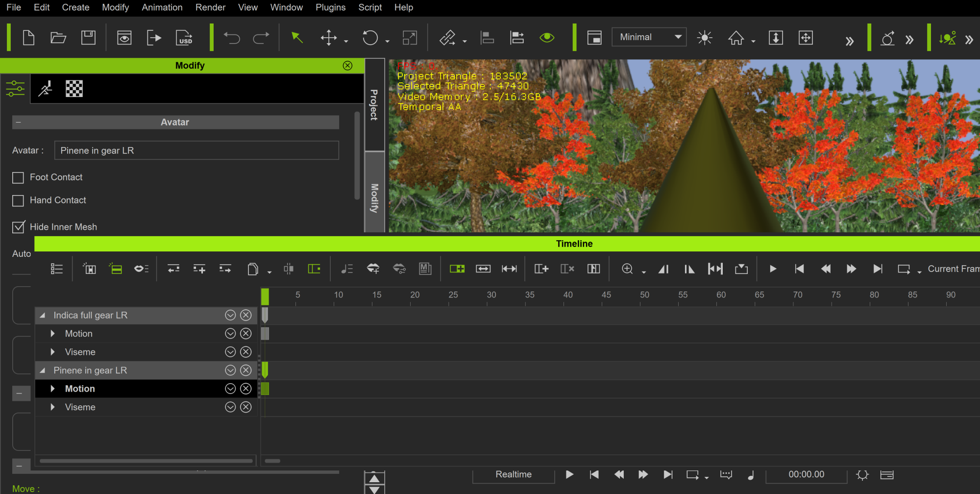Click the export arrow icon
This screenshot has height=494, width=980.
[154, 38]
